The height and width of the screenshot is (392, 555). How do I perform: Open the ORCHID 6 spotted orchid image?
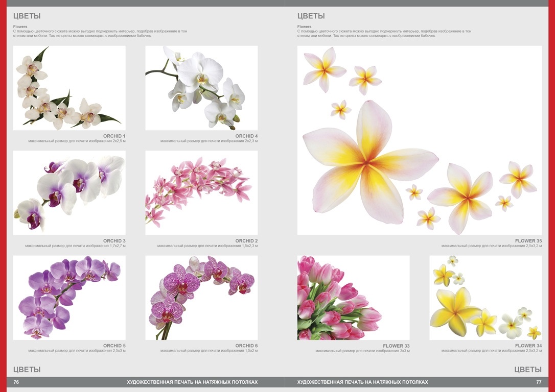click(201, 298)
